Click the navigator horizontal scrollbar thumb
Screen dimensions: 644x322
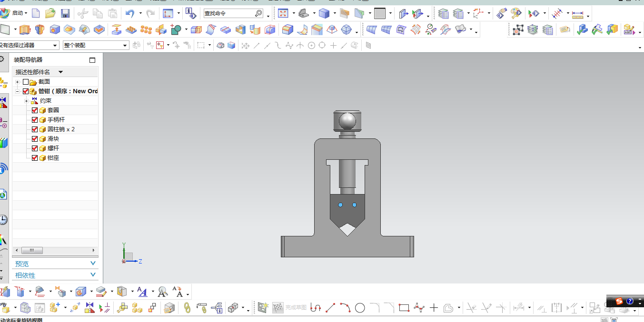(x=32, y=250)
